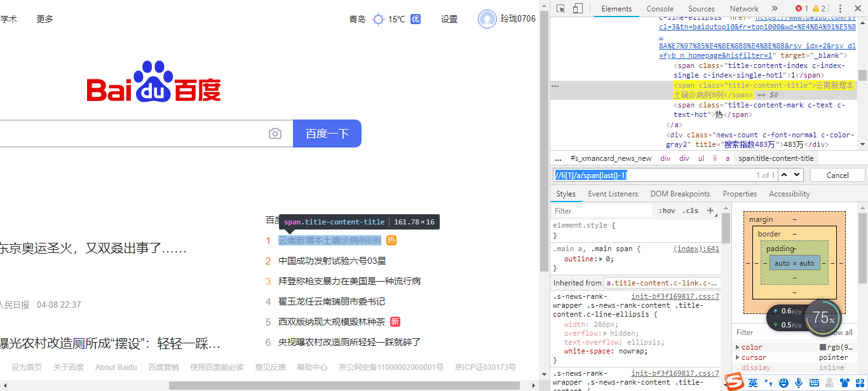Toggle the .cls class editor button
The width and height of the screenshot is (868, 391).
tap(690, 210)
